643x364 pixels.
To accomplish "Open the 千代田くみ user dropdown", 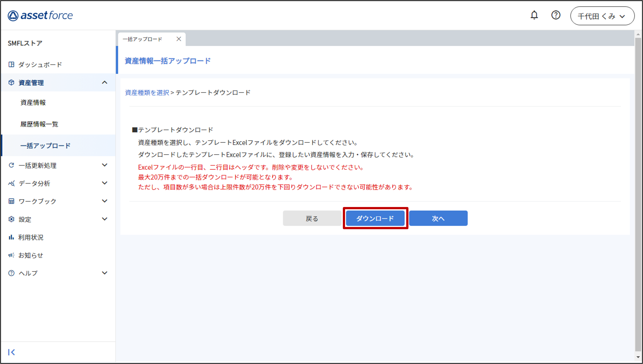I will pos(602,16).
